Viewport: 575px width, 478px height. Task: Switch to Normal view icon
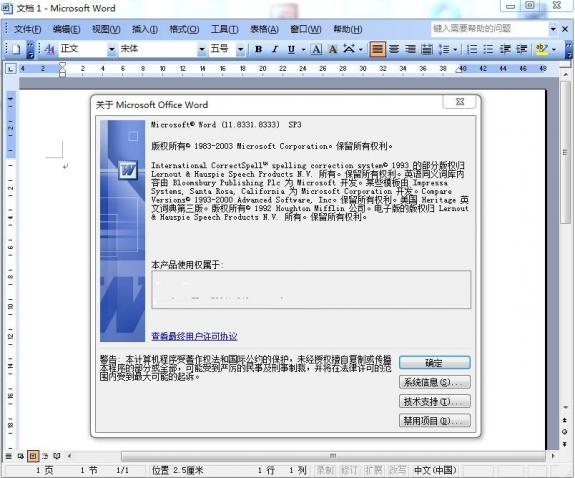coord(9,456)
